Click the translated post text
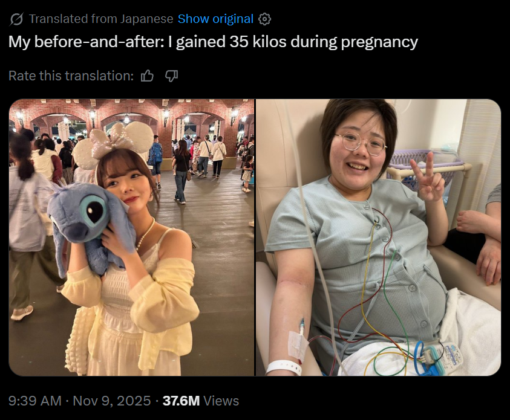This screenshot has width=510, height=420. [x=213, y=42]
